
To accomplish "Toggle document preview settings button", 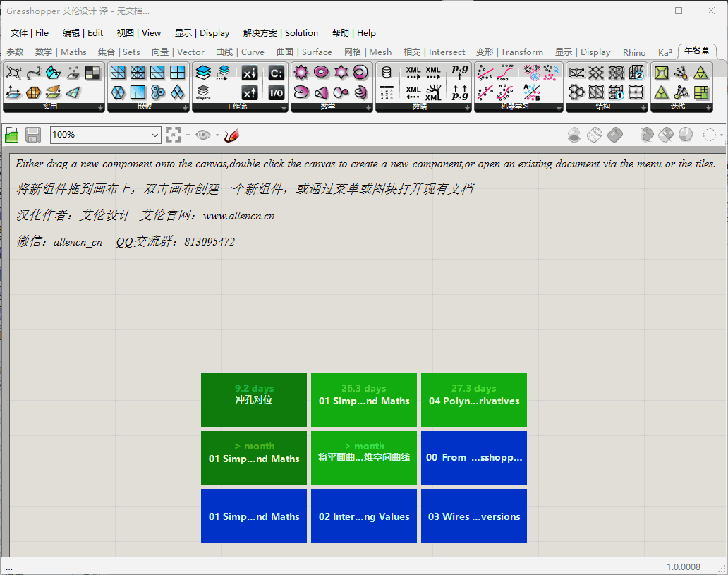I will tap(666, 135).
